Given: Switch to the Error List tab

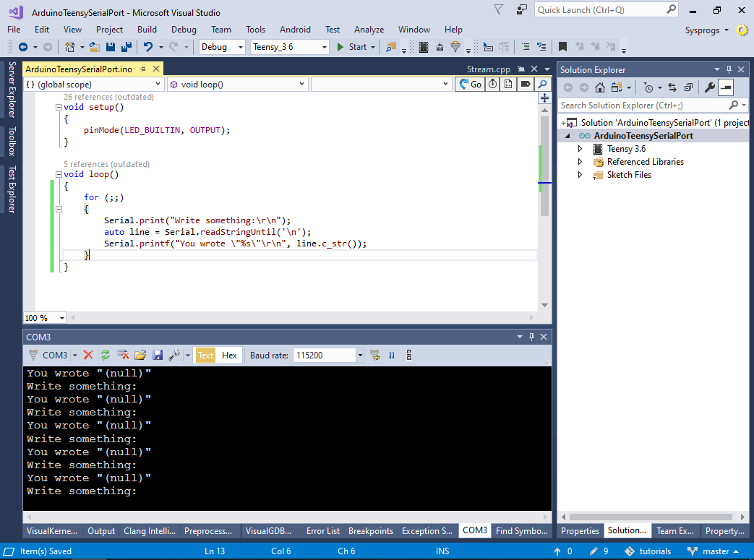Looking at the screenshot, I should 322,530.
